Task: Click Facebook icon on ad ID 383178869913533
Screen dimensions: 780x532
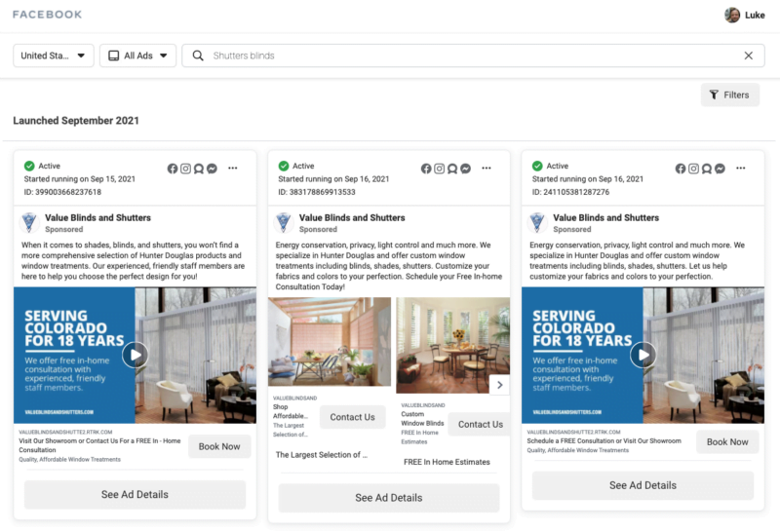Action: click(426, 169)
